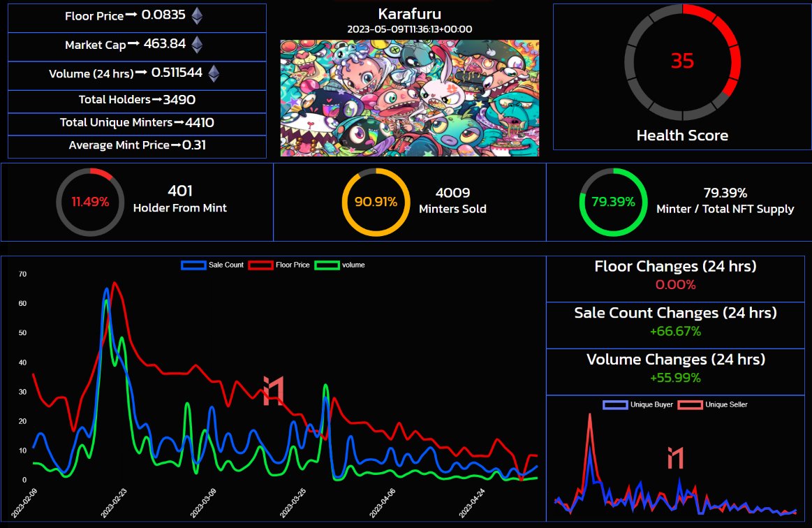Click the Ethereum icon beside Market Cap
This screenshot has height=528, width=812.
(198, 45)
